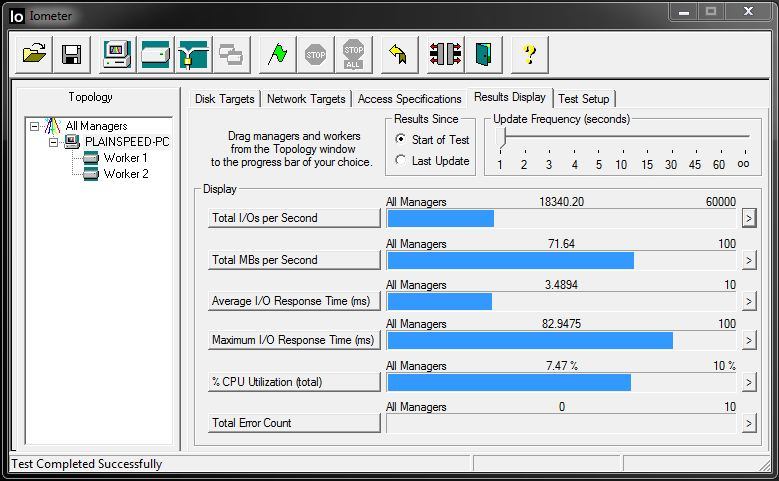Click Worker 2 disk icon
The height and width of the screenshot is (481, 779).
[x=91, y=174]
